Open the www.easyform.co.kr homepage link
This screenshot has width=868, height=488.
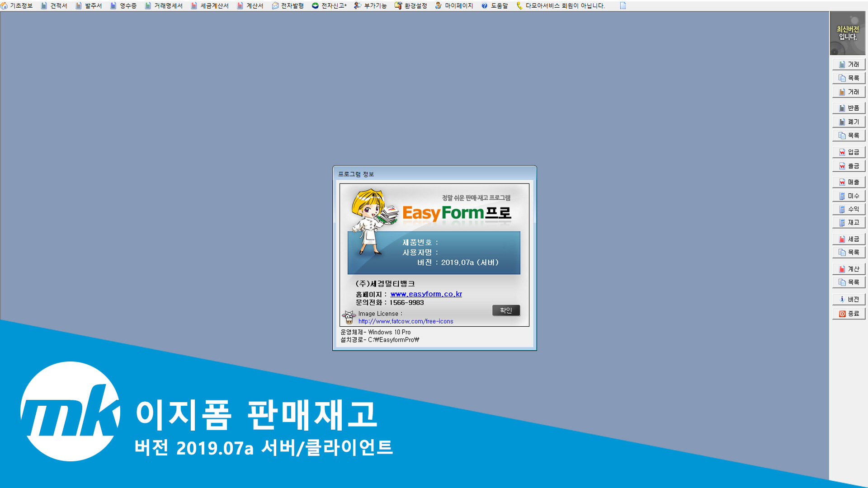pos(426,294)
